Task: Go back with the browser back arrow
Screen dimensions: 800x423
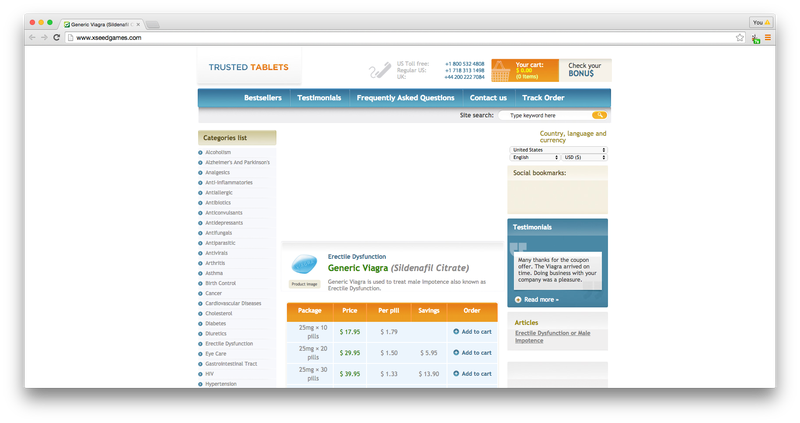Action: (32, 37)
